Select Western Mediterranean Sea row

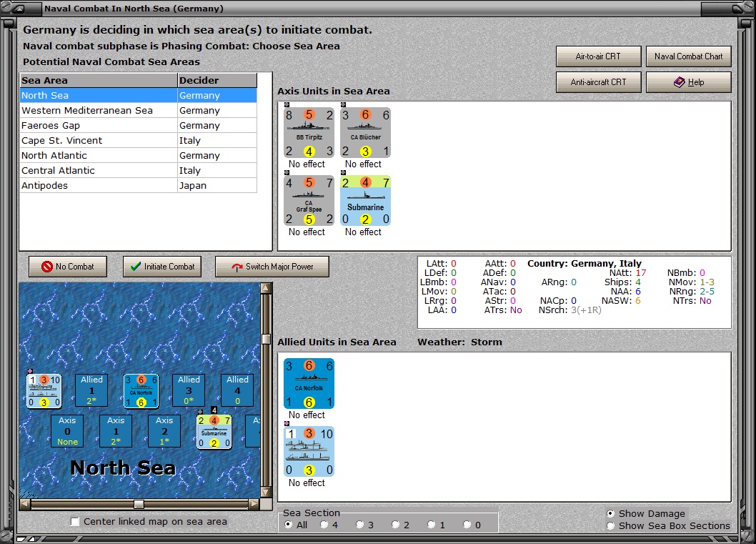[138, 110]
